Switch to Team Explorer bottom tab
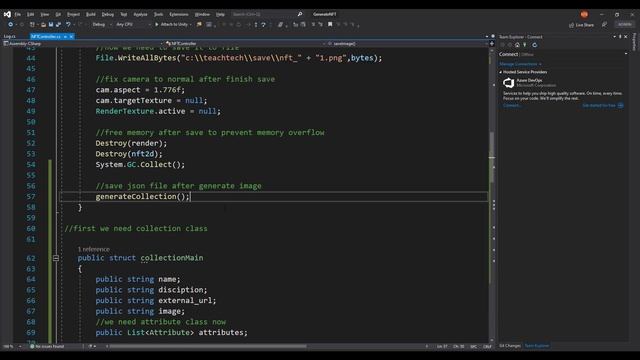Screen dimensions: 640x360 click(537, 346)
